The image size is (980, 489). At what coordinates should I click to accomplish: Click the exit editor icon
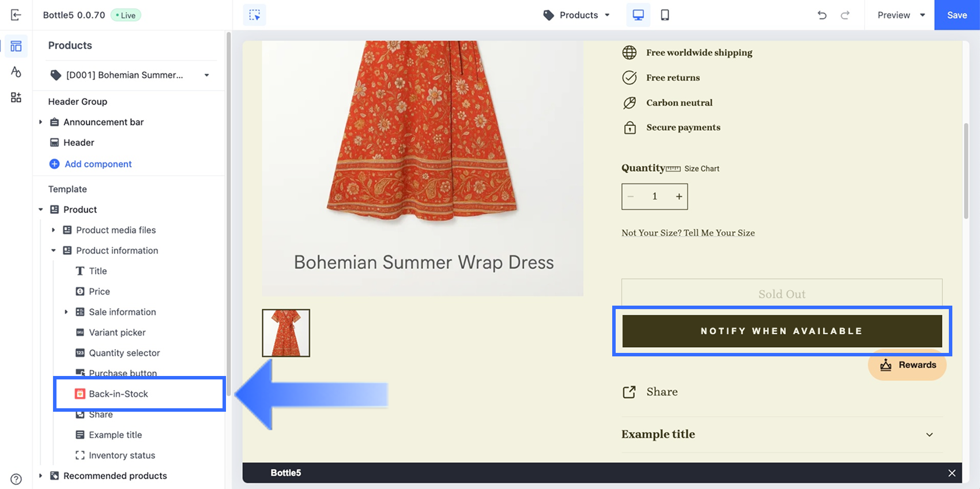(16, 15)
